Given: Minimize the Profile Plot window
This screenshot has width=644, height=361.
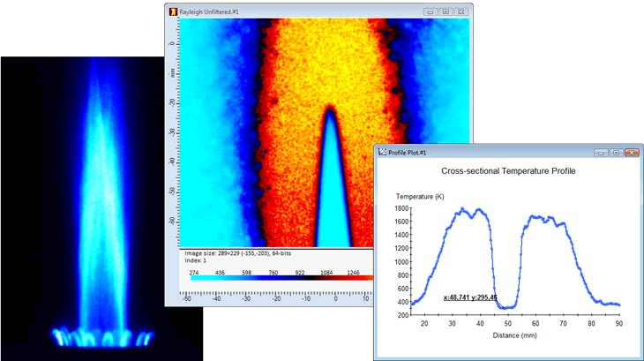Looking at the screenshot, I should coord(601,153).
